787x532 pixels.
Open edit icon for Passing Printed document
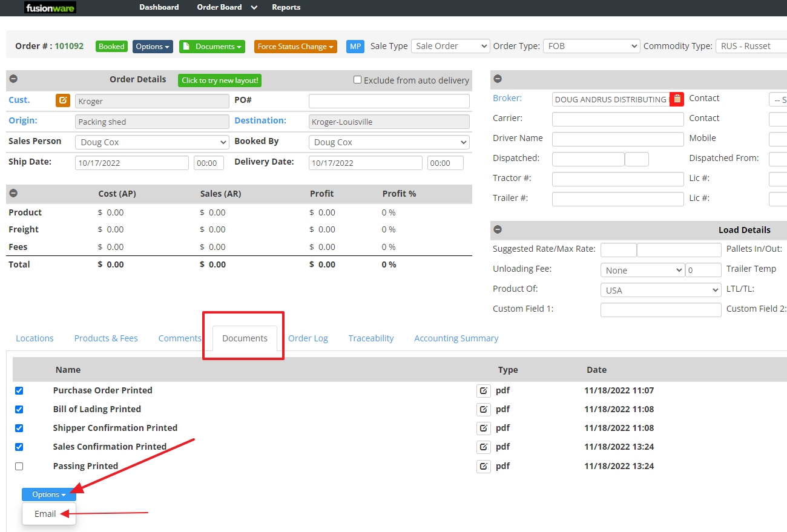484,466
